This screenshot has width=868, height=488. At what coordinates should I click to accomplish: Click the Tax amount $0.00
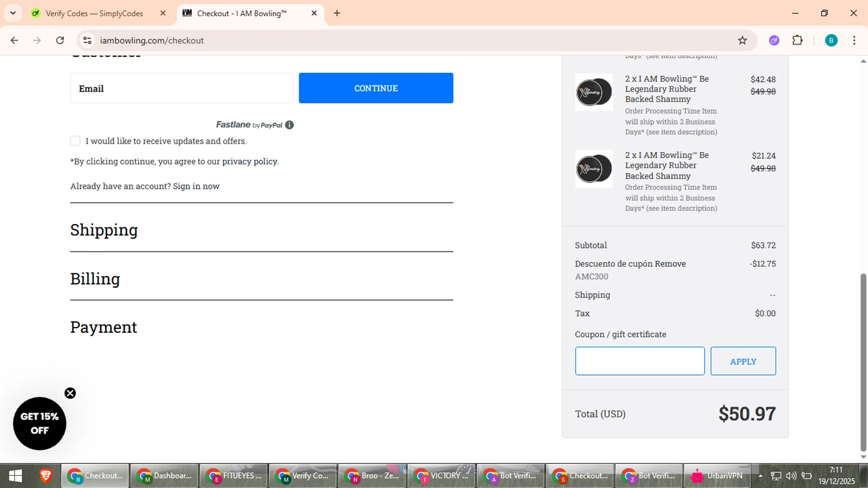765,314
